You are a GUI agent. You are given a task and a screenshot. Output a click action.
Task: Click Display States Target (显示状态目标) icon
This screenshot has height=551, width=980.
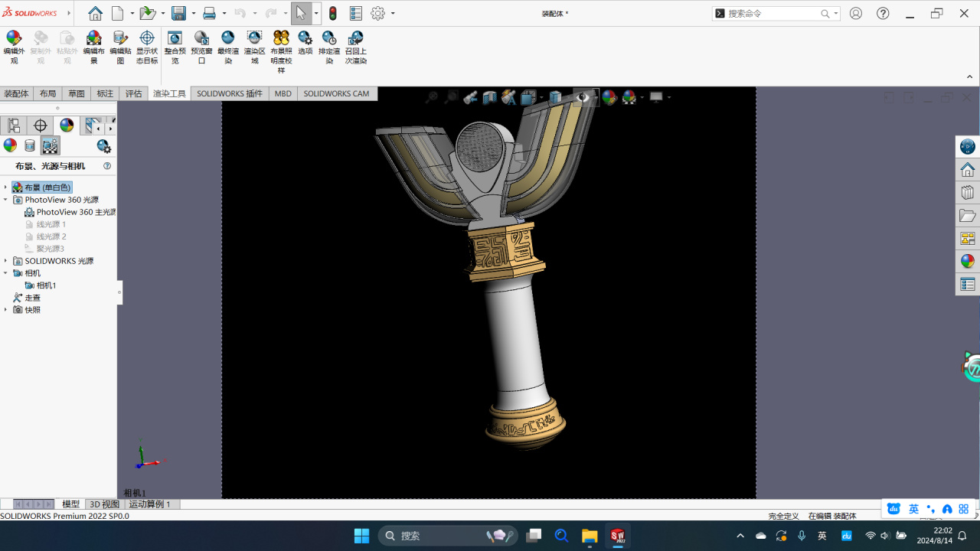[x=147, y=47]
